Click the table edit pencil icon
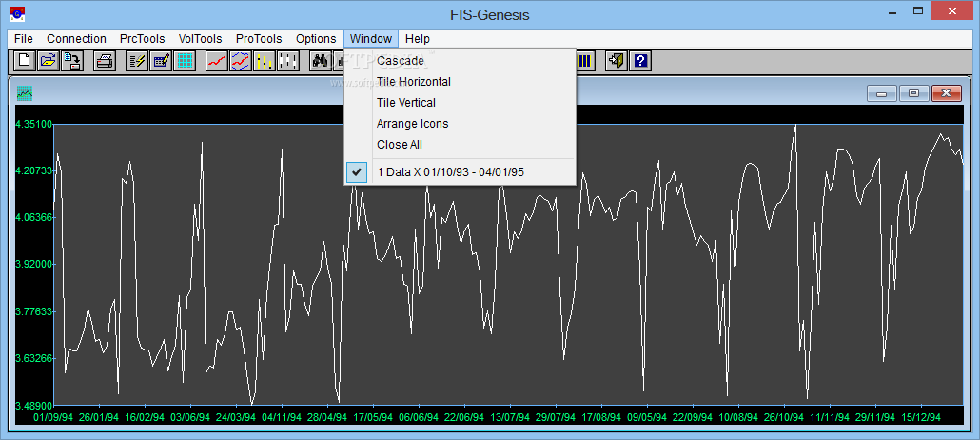980x440 pixels. point(161,61)
